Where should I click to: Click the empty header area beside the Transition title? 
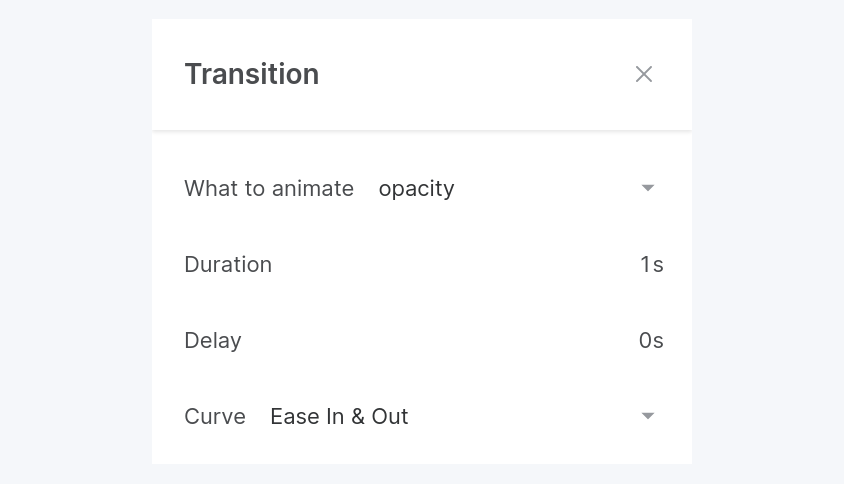pyautogui.click(x=470, y=74)
